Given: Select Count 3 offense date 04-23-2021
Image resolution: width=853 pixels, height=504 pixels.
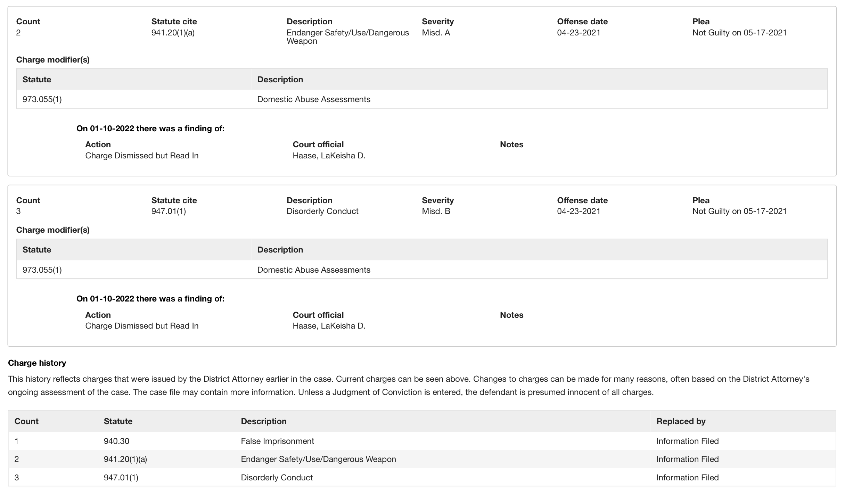Looking at the screenshot, I should (x=579, y=211).
